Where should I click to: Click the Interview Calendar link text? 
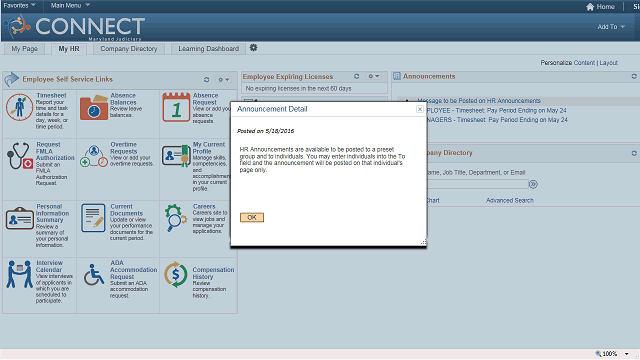point(49,266)
